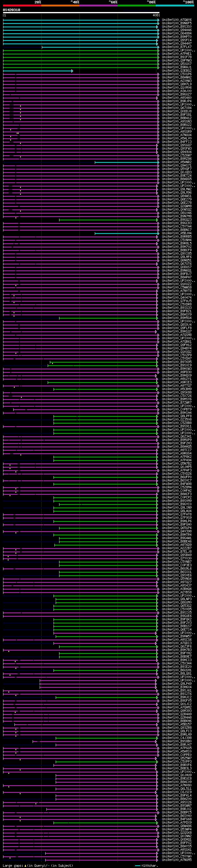Screen dimensions: 197x868
Task: Select the UniRef100_Q67X84 label
Action: (177, 108)
